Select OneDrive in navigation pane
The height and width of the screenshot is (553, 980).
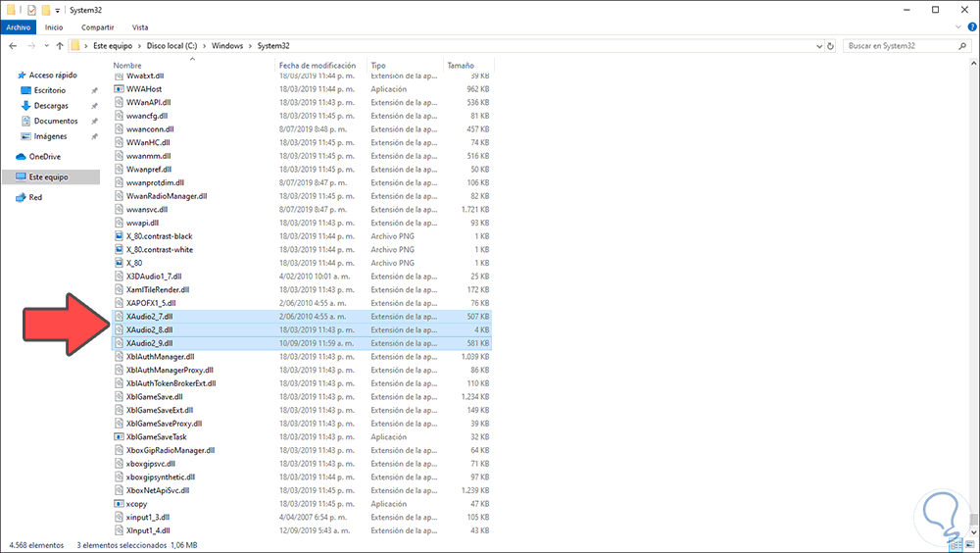point(44,157)
